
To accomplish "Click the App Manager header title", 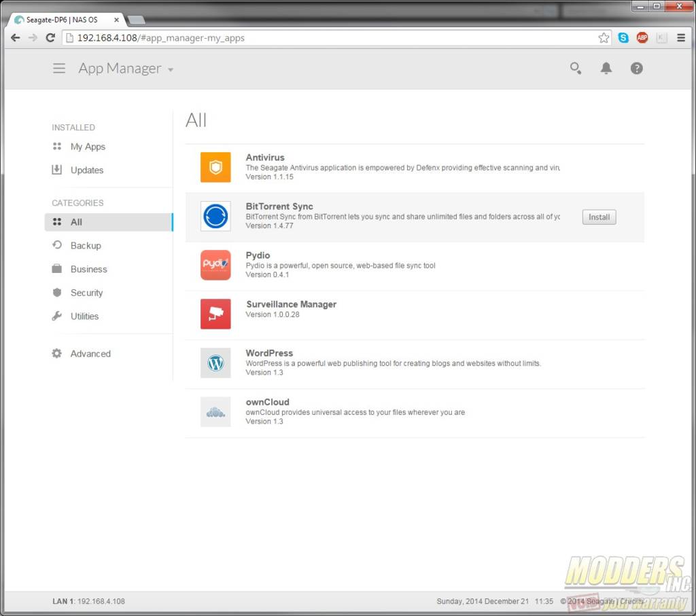I will [120, 69].
